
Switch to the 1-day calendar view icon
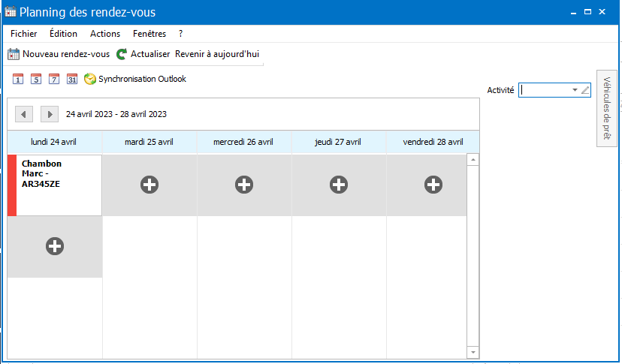(x=18, y=79)
